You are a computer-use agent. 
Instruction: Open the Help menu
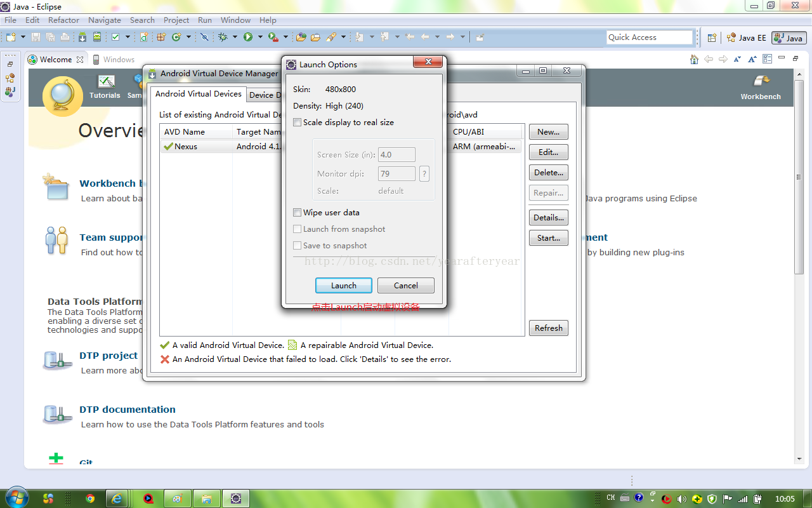pos(268,20)
